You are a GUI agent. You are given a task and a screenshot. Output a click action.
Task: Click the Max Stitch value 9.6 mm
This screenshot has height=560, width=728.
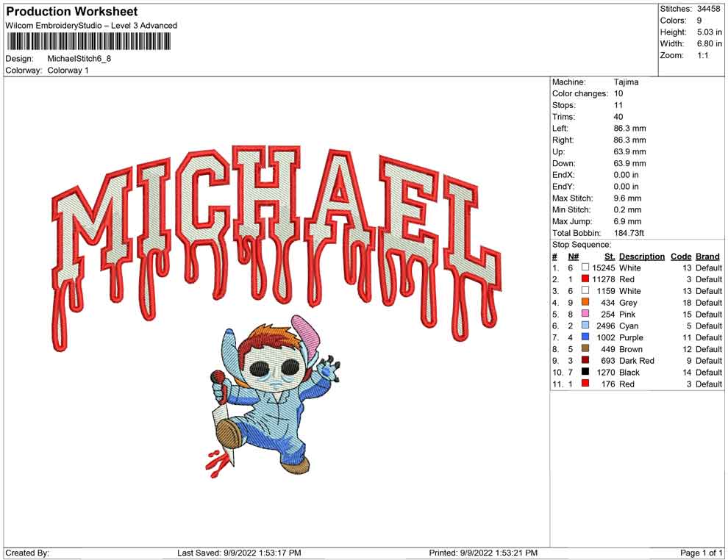pos(627,198)
